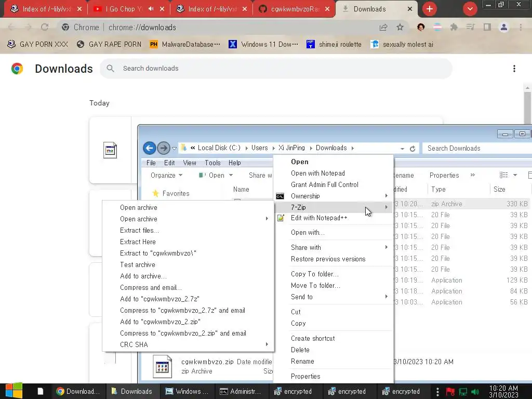Switch to the cgwkwmbvzoRa GitHub tab
The width and height of the screenshot is (532, 399).
click(x=295, y=9)
